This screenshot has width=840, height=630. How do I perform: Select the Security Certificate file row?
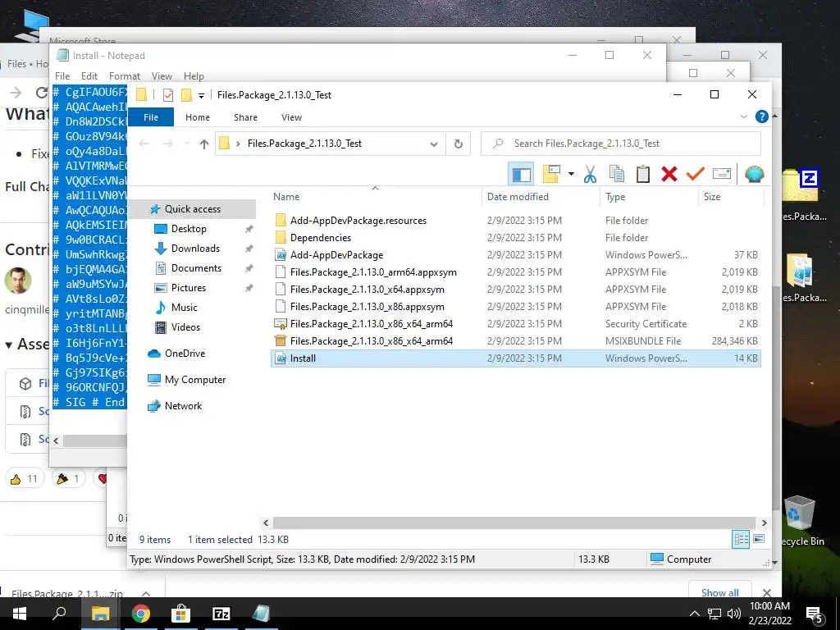(515, 324)
